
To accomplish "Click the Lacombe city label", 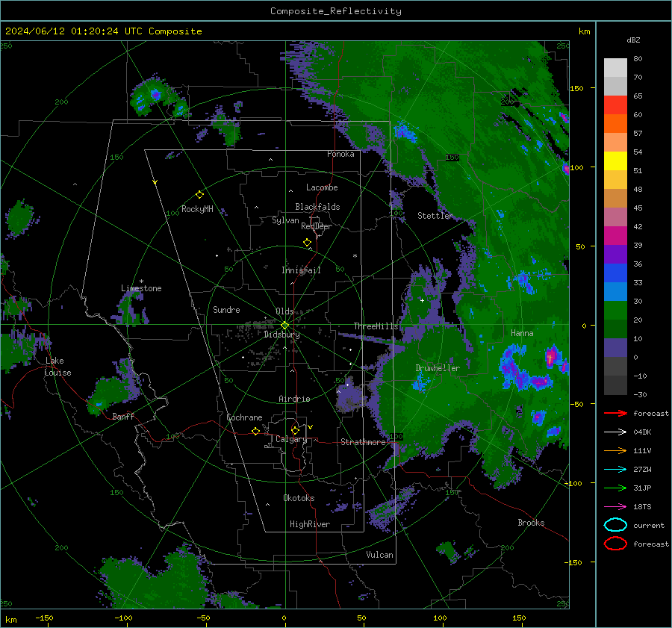I will click(322, 187).
